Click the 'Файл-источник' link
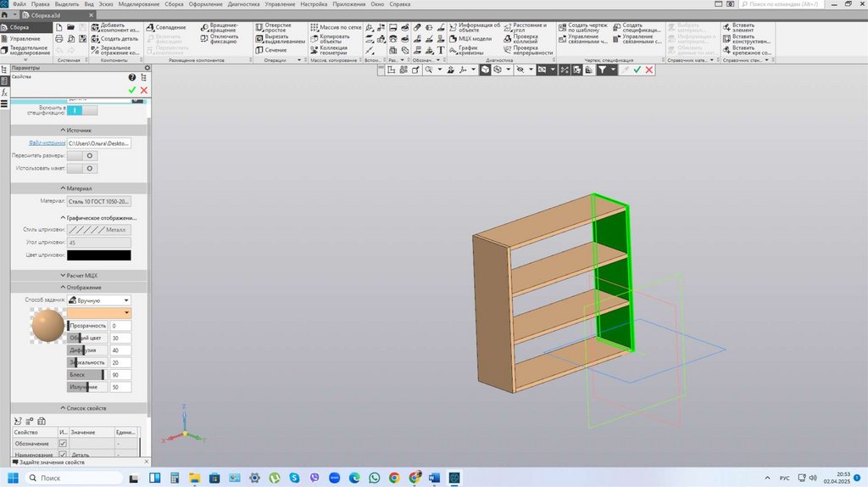868x487 pixels. coord(47,143)
